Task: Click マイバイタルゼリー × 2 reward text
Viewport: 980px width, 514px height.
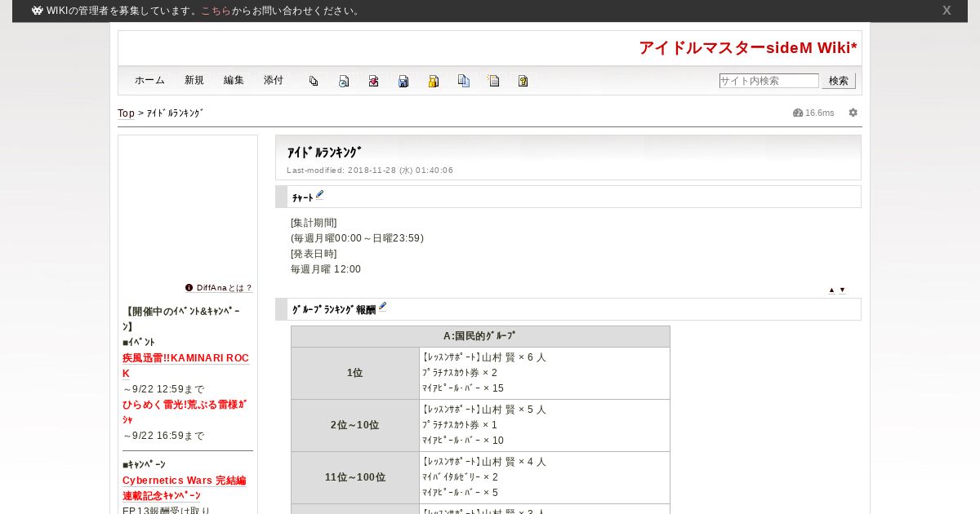Action: click(x=460, y=477)
